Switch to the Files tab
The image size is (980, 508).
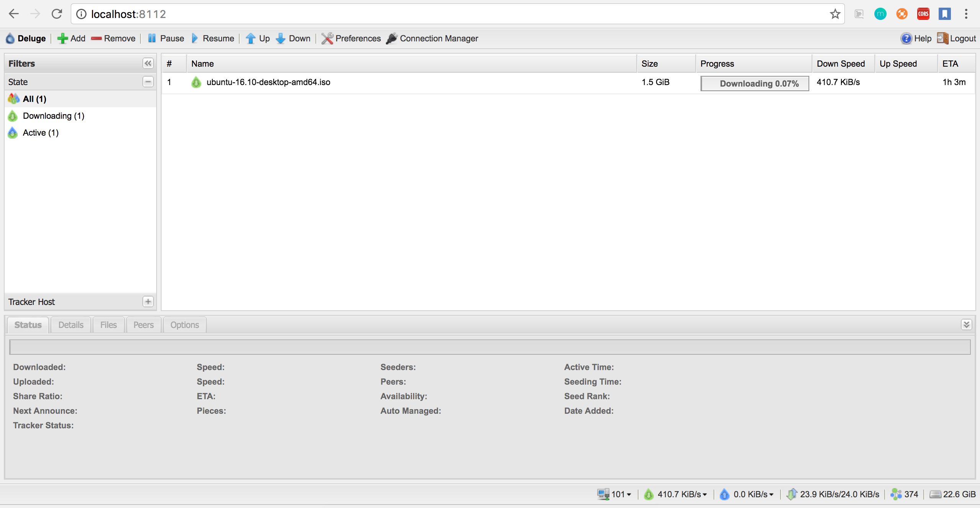point(108,325)
